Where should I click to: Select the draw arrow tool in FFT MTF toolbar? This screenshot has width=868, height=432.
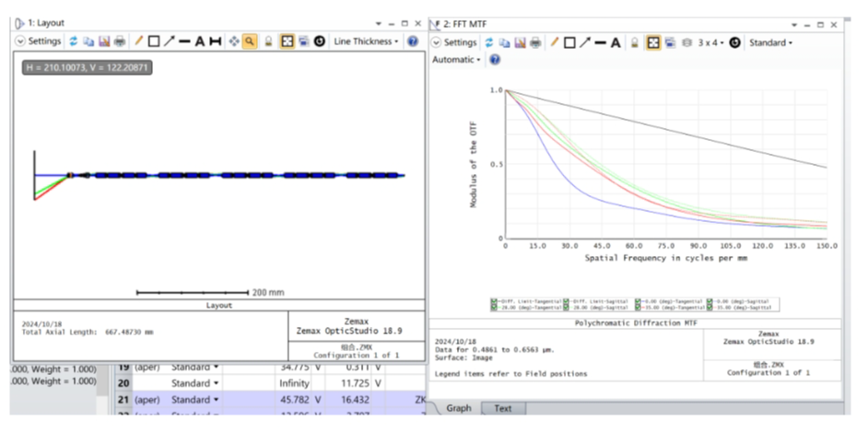click(584, 42)
